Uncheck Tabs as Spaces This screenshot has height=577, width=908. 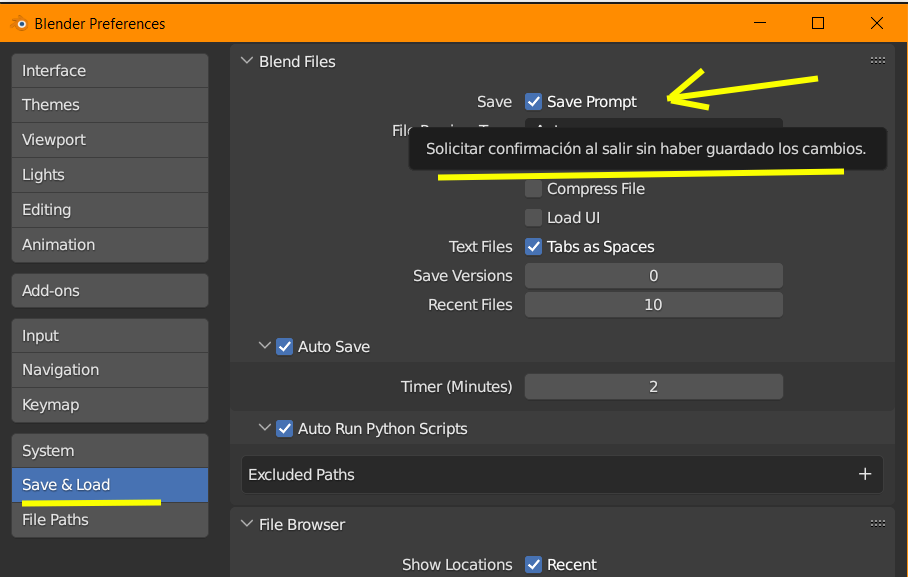534,247
